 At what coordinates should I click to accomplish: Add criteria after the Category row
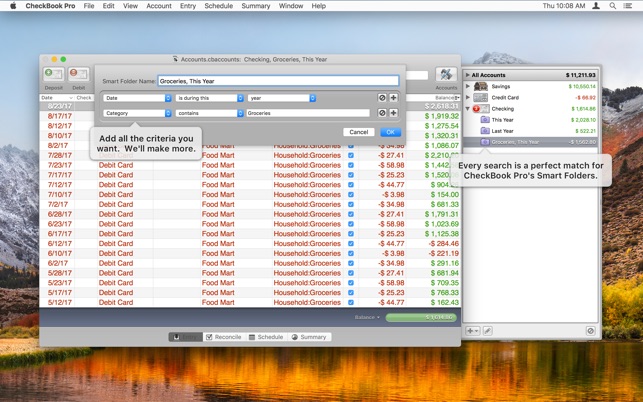point(393,113)
